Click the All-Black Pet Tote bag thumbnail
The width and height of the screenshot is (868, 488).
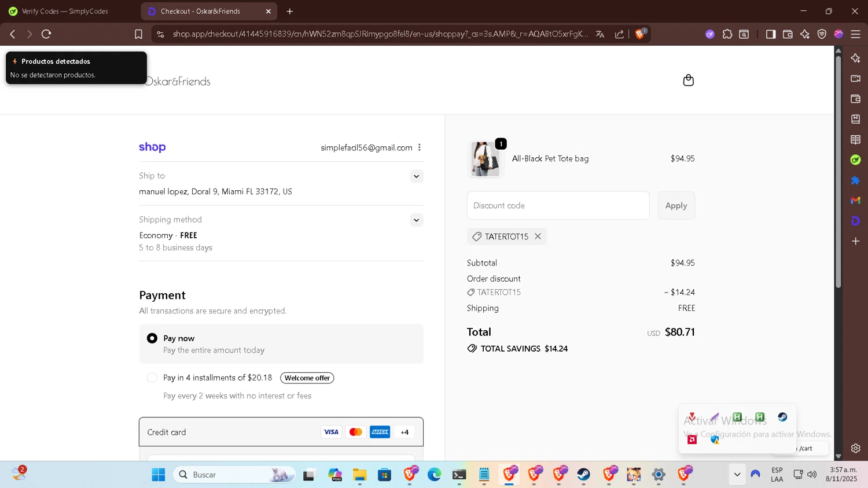click(485, 158)
